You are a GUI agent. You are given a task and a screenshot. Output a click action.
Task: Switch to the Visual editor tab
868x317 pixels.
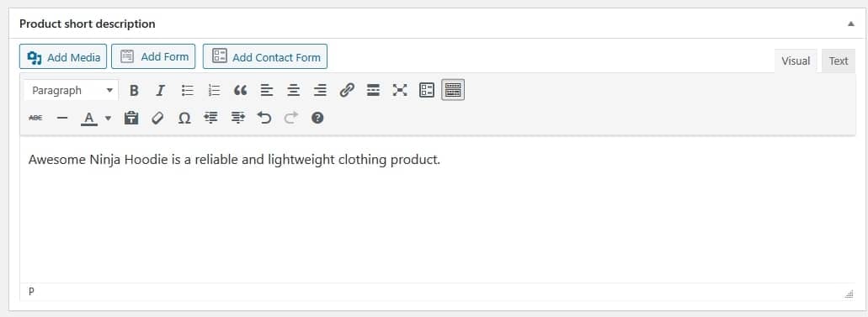(x=796, y=61)
